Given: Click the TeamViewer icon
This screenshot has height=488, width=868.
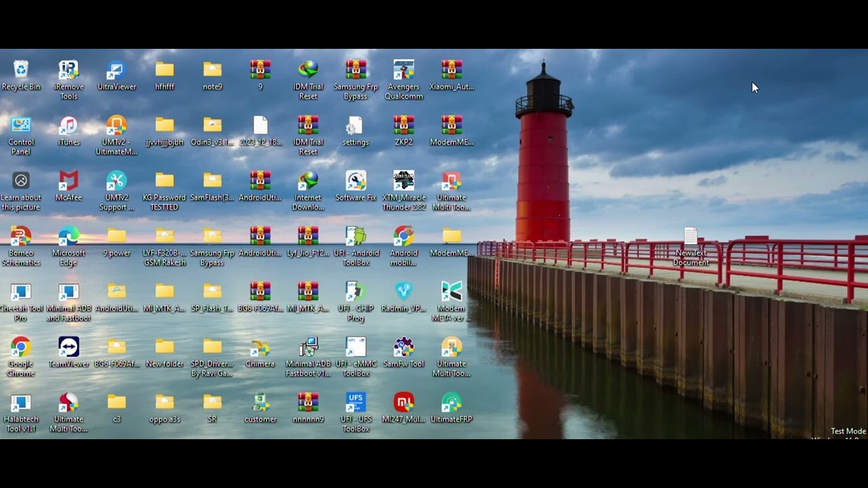Looking at the screenshot, I should tap(68, 348).
